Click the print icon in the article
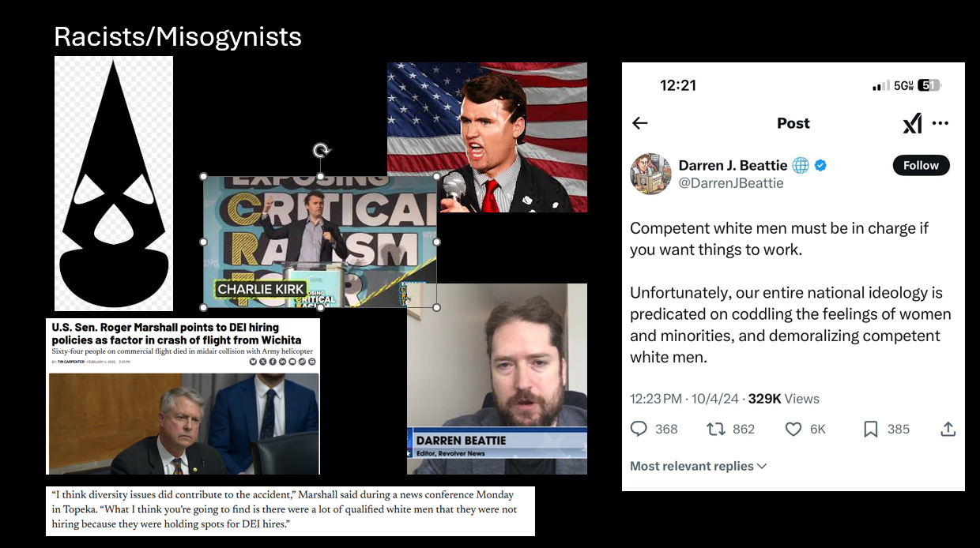 [x=311, y=362]
